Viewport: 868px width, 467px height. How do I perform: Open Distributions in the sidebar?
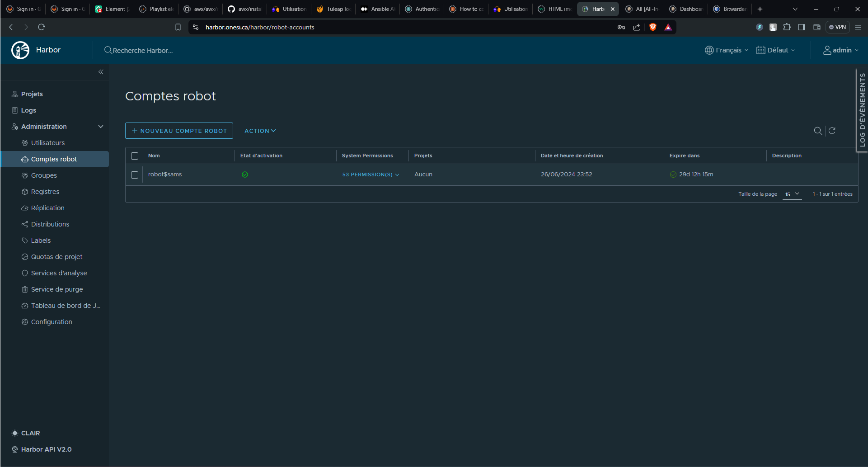click(50, 224)
